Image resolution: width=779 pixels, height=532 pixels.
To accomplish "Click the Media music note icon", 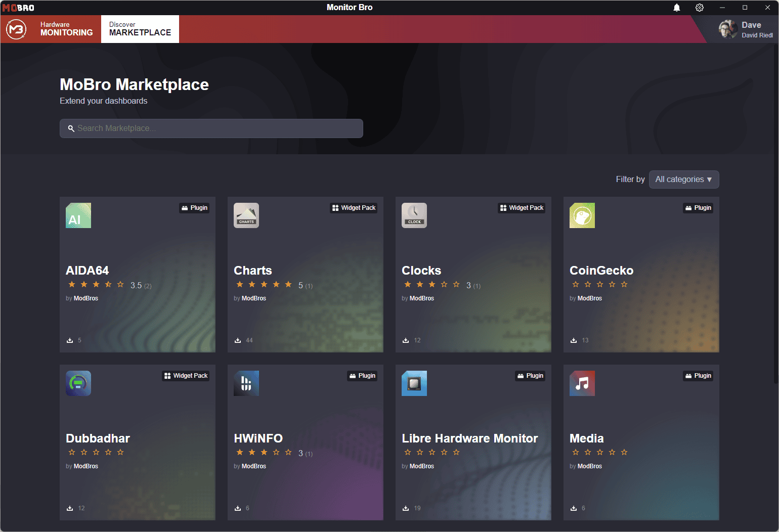I will (582, 383).
